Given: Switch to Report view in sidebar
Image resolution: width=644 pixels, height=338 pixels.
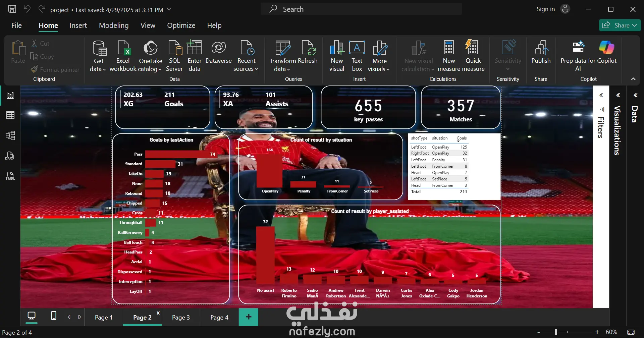Looking at the screenshot, I should click(10, 96).
